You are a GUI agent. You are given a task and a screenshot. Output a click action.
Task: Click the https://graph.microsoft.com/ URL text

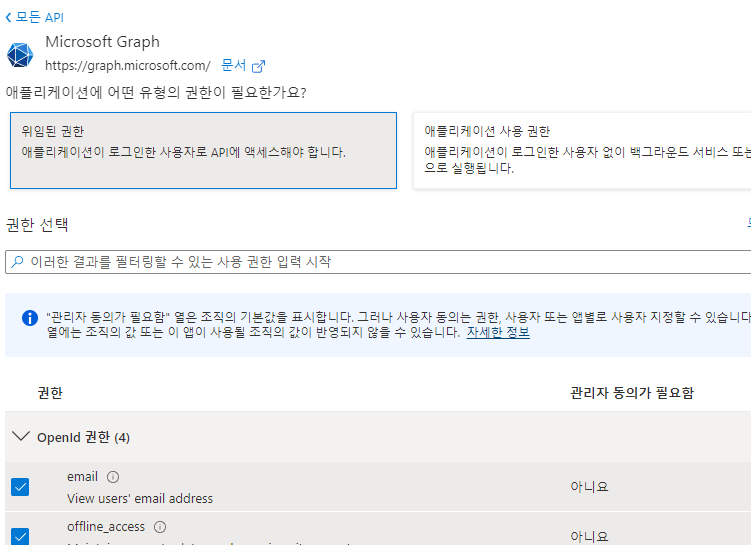click(128, 66)
